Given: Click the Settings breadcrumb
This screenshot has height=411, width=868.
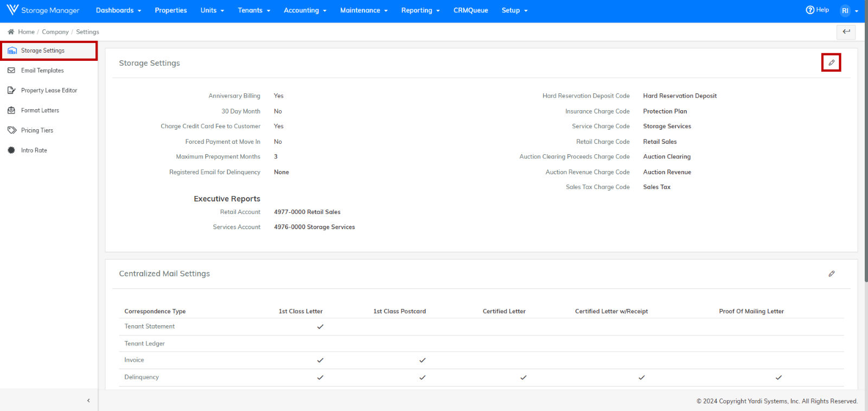Looking at the screenshot, I should tap(87, 32).
